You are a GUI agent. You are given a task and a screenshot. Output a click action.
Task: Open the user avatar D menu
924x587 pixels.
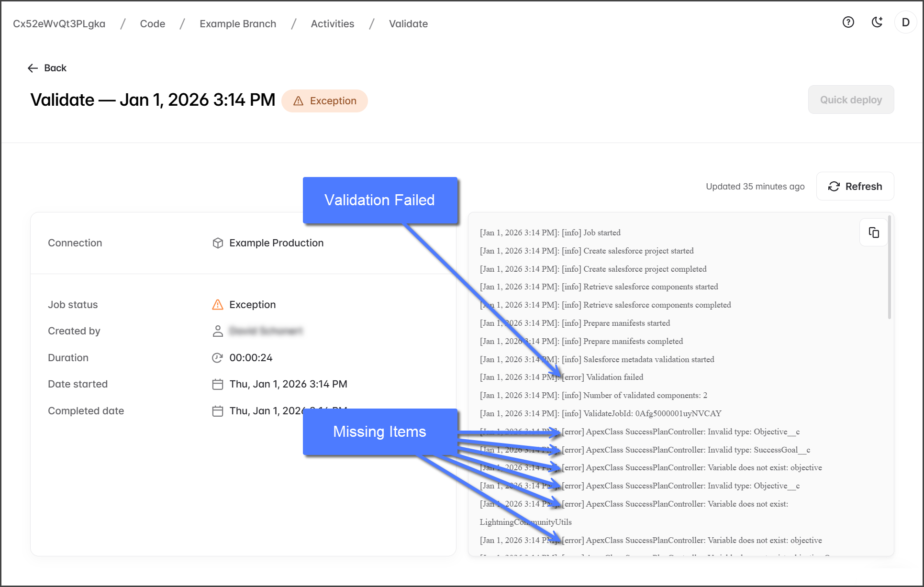905,22
